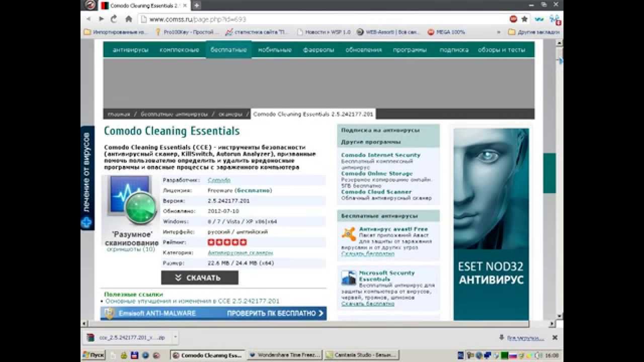The width and height of the screenshot is (644, 362).
Task: Select the бесплатные menu item
Action: click(x=228, y=50)
